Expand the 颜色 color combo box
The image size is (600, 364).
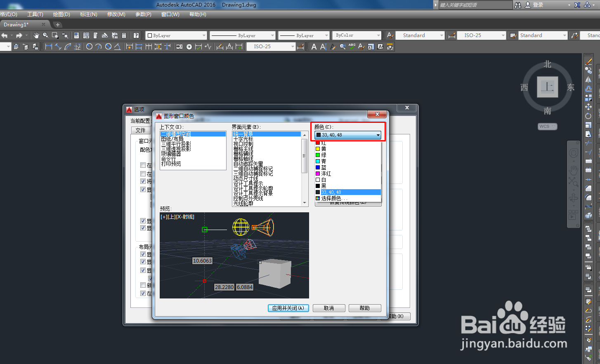coord(348,135)
